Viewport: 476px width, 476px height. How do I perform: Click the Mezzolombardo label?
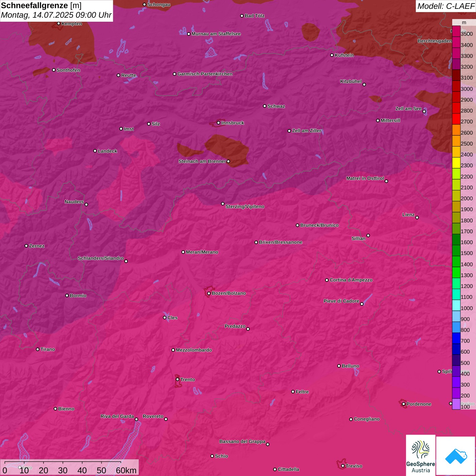[194, 350]
